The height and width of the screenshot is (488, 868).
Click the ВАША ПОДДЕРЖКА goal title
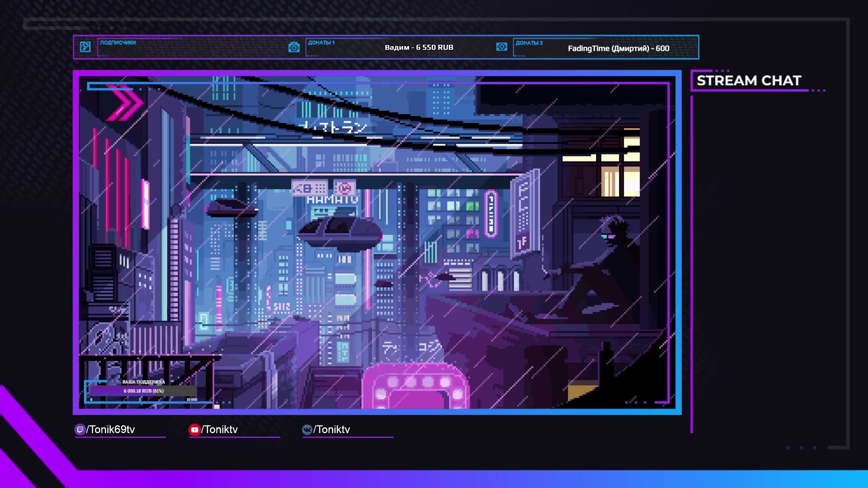(x=143, y=382)
